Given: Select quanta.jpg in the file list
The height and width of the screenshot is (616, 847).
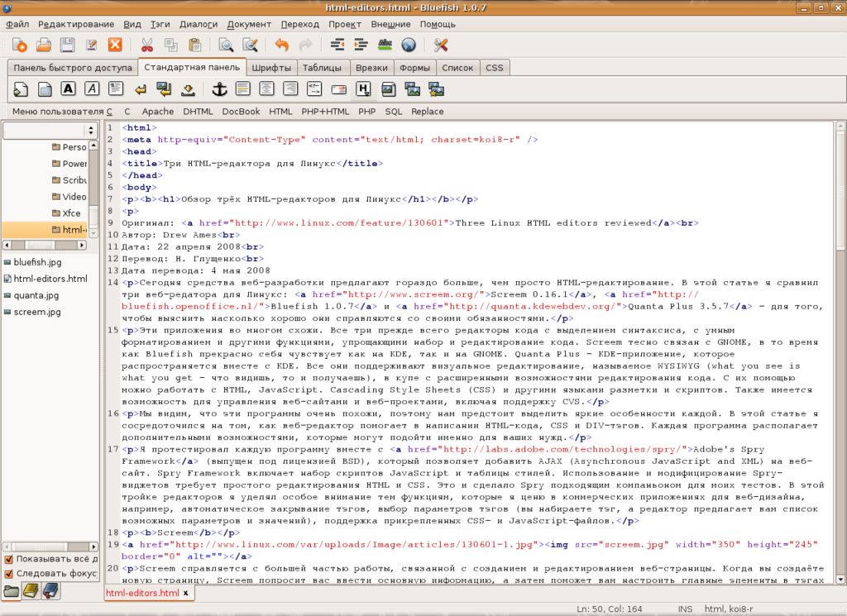Looking at the screenshot, I should click(32, 295).
